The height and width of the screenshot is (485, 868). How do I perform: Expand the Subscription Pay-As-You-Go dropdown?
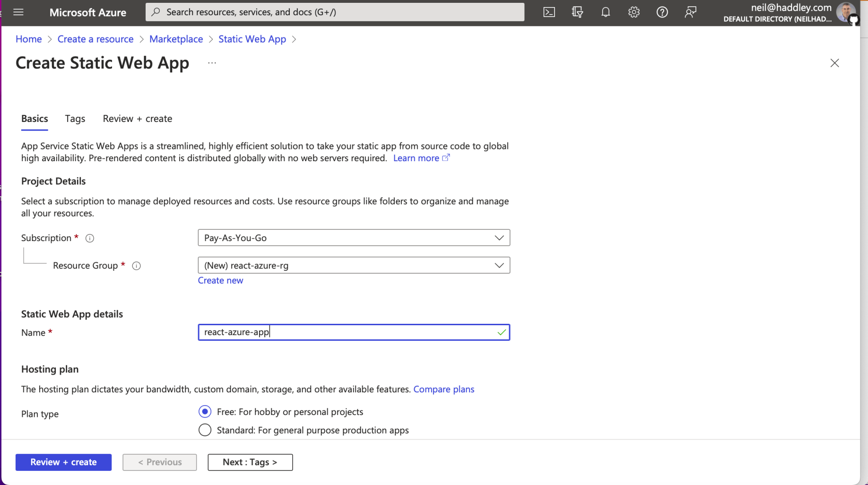pos(354,238)
